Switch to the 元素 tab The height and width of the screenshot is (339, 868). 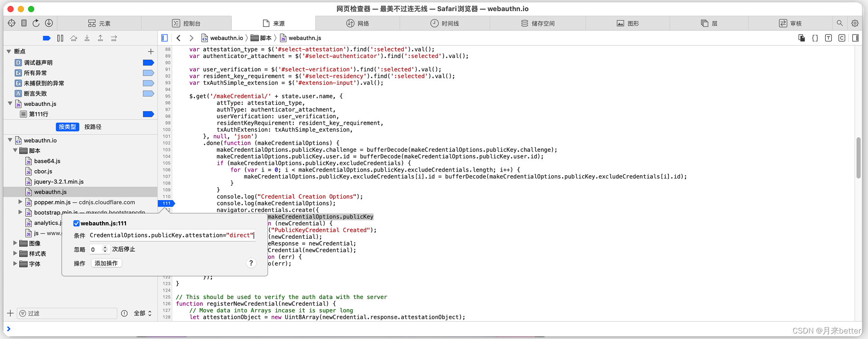click(x=99, y=23)
